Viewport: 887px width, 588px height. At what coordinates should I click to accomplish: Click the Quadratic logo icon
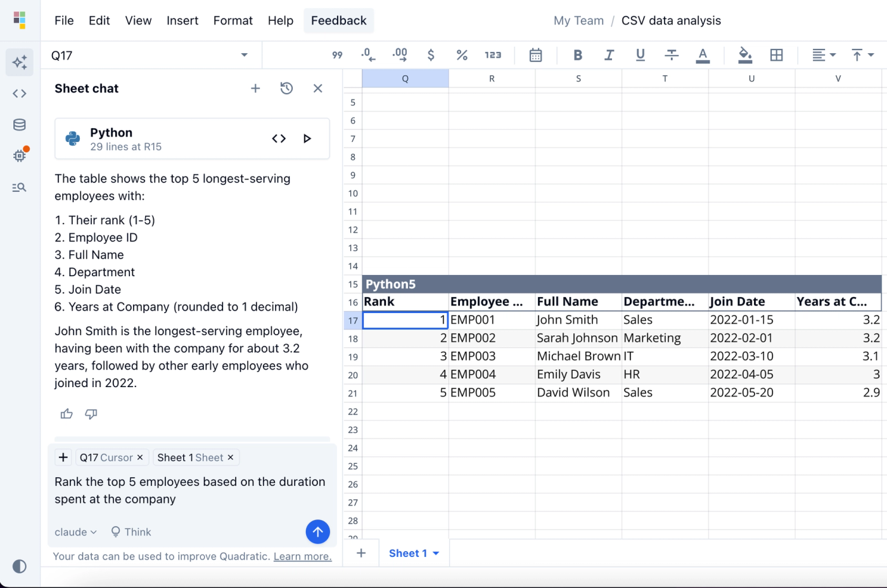coord(20,20)
